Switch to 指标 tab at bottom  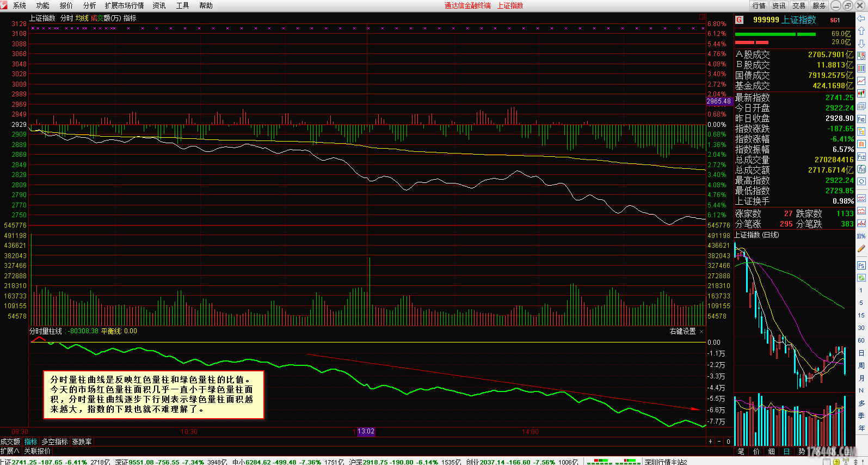tap(31, 442)
